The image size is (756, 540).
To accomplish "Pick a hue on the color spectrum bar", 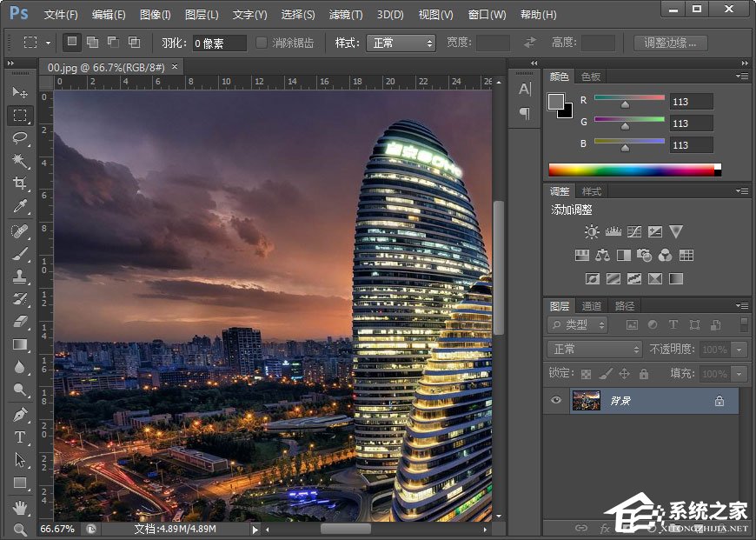I will 634,168.
